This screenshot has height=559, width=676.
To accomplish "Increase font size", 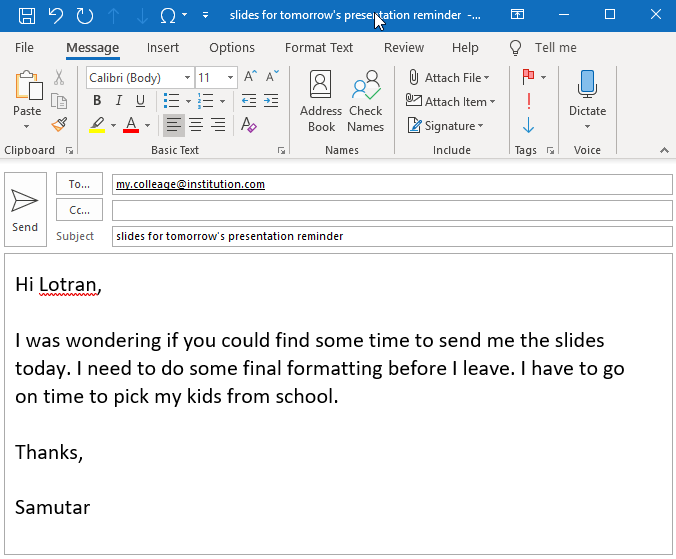I will pos(250,77).
